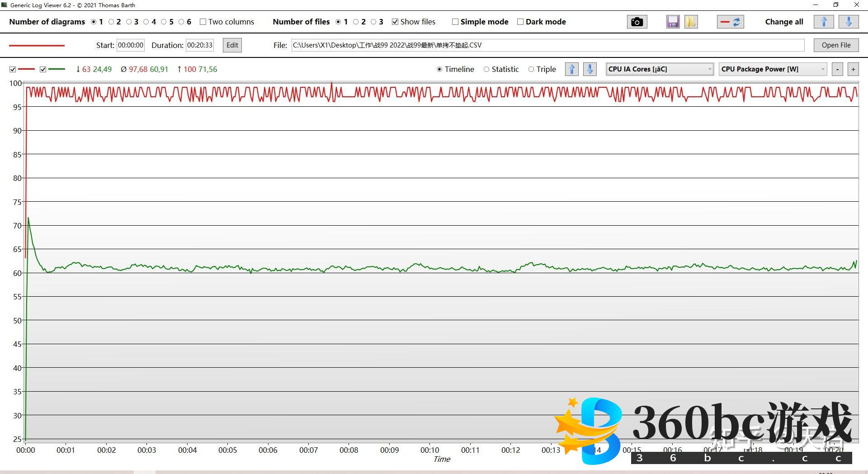This screenshot has width=868, height=474.
Task: Click the red line color swatch
Action: tap(37, 45)
